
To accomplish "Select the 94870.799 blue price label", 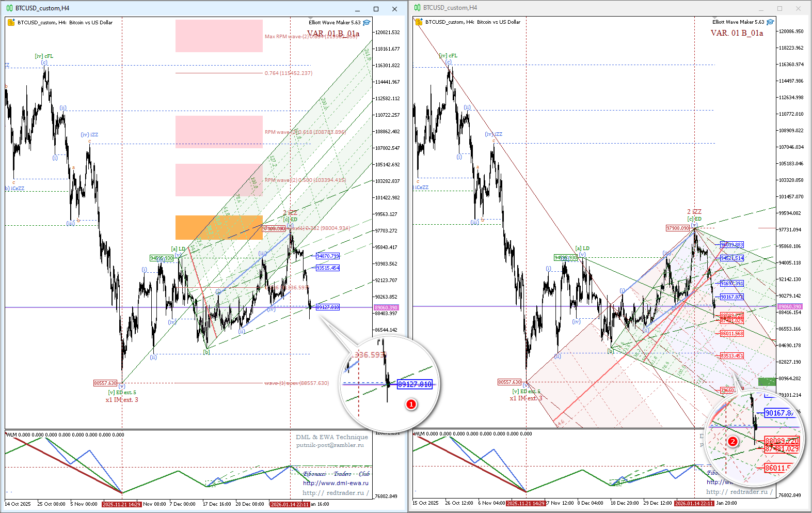I will 328,256.
